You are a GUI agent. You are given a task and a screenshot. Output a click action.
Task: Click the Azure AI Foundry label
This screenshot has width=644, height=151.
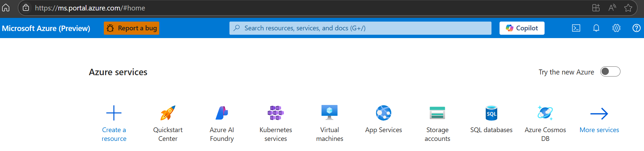click(222, 134)
